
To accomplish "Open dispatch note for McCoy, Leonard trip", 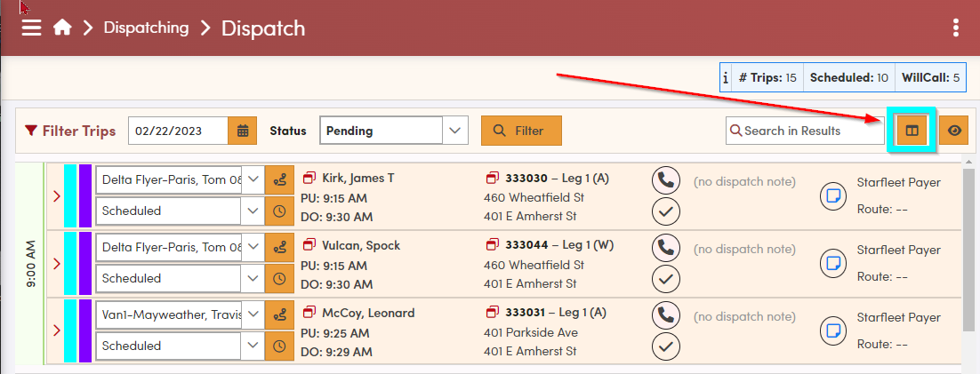I will [832, 330].
